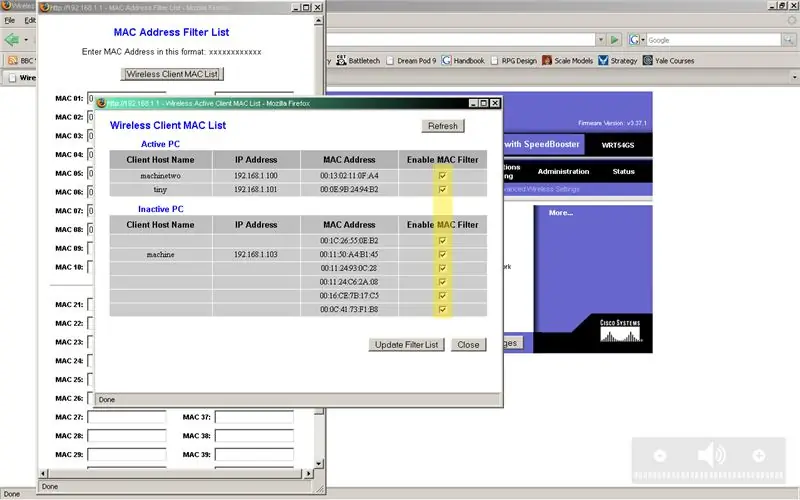800x500 pixels.
Task: Click the IP address 192.168.1.103
Action: (x=256, y=254)
